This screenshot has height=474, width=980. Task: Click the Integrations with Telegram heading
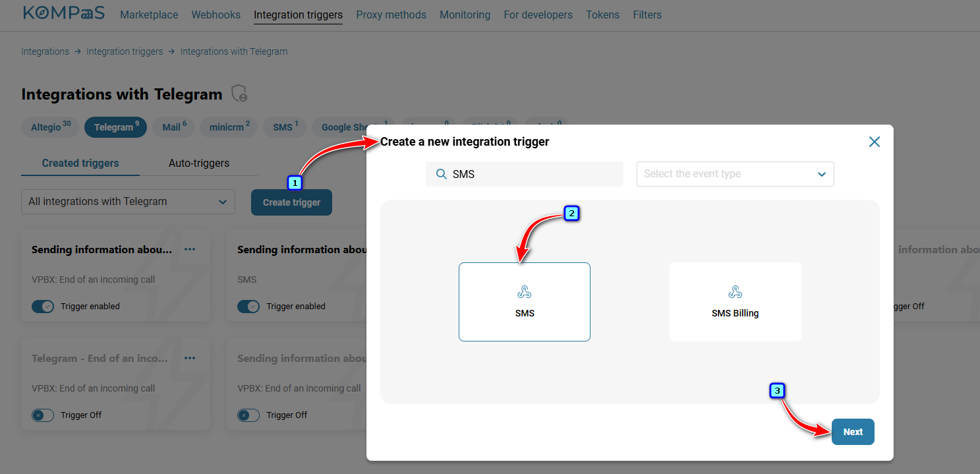coord(122,94)
